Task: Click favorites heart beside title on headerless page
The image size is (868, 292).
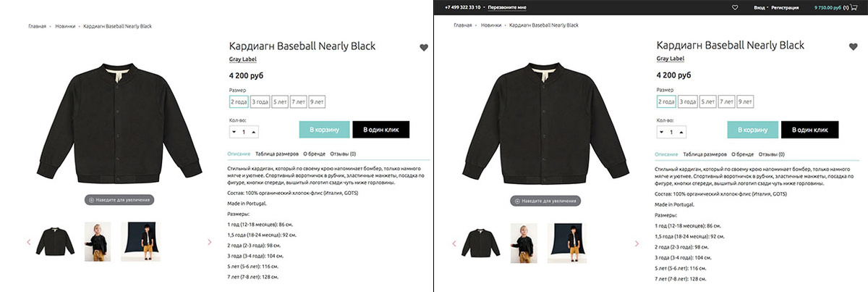Action: [424, 48]
